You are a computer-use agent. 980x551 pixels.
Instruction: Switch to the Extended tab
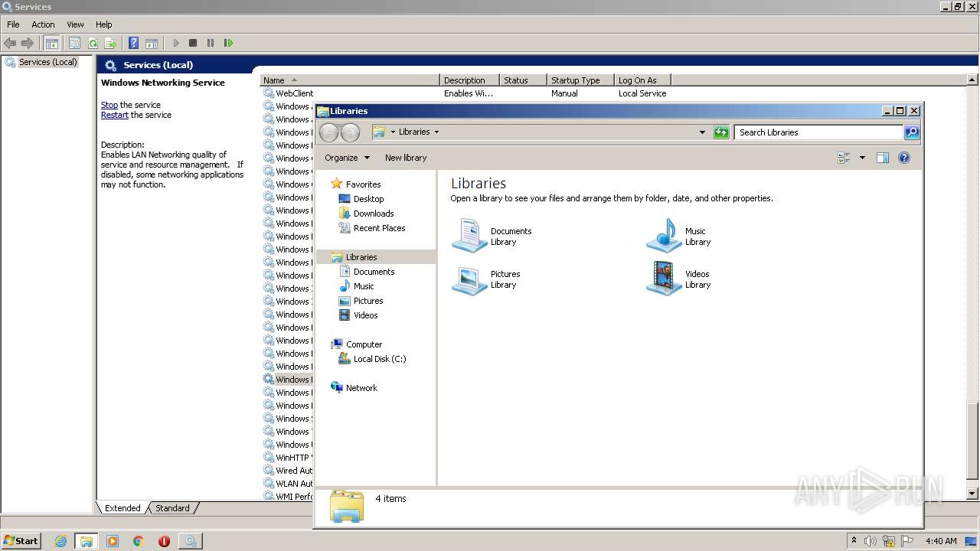click(122, 508)
